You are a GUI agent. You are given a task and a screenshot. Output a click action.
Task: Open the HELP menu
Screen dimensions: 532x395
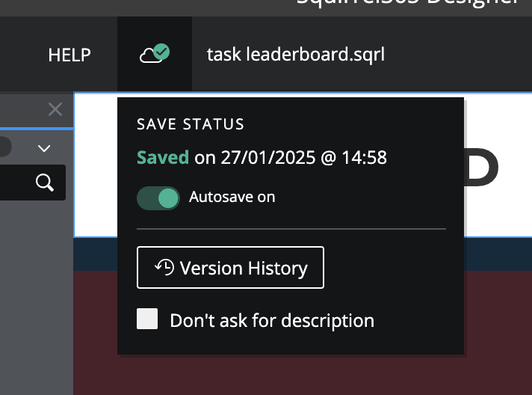(x=69, y=55)
